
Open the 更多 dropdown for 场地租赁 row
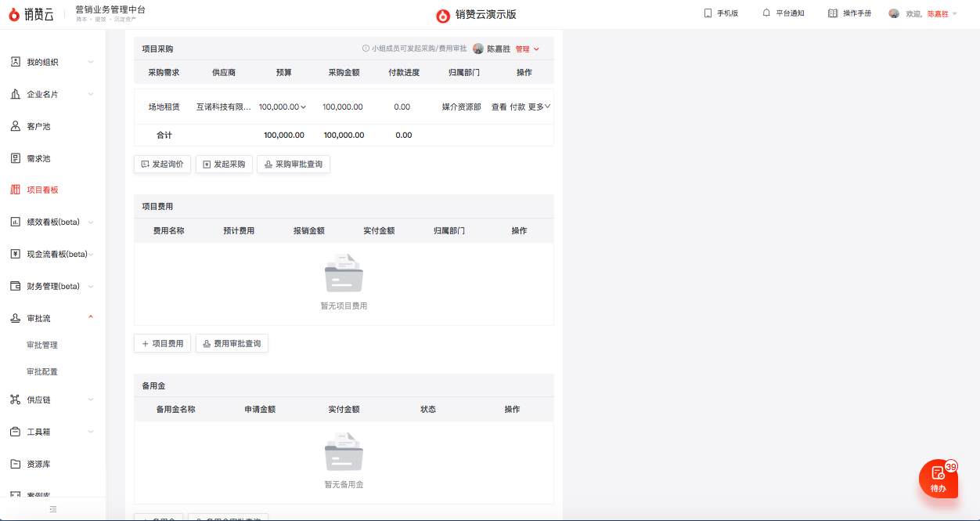coord(539,107)
